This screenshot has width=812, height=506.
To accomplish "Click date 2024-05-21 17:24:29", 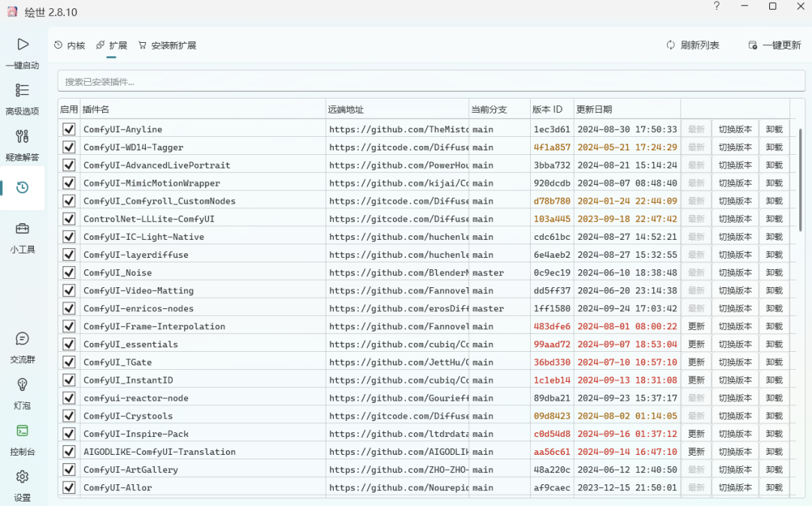I will [x=627, y=147].
